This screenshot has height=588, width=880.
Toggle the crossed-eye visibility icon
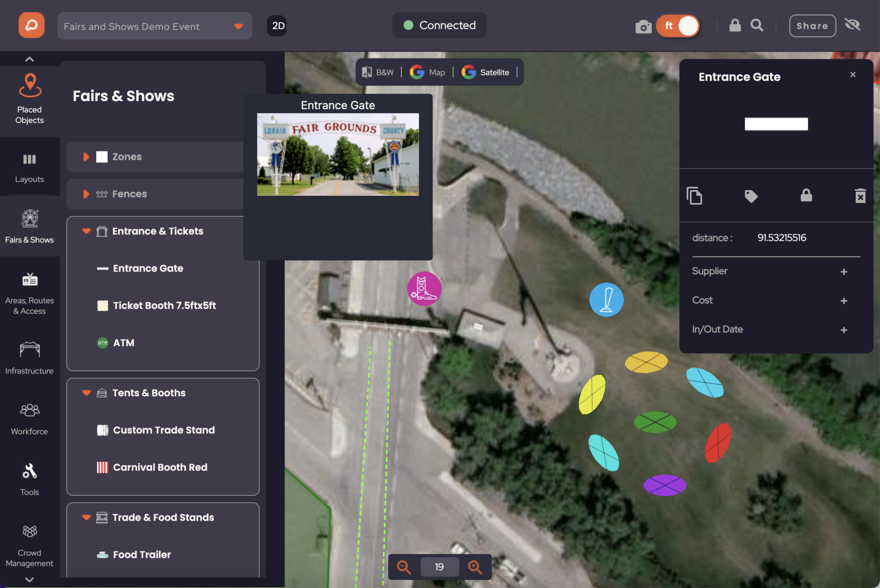(852, 25)
